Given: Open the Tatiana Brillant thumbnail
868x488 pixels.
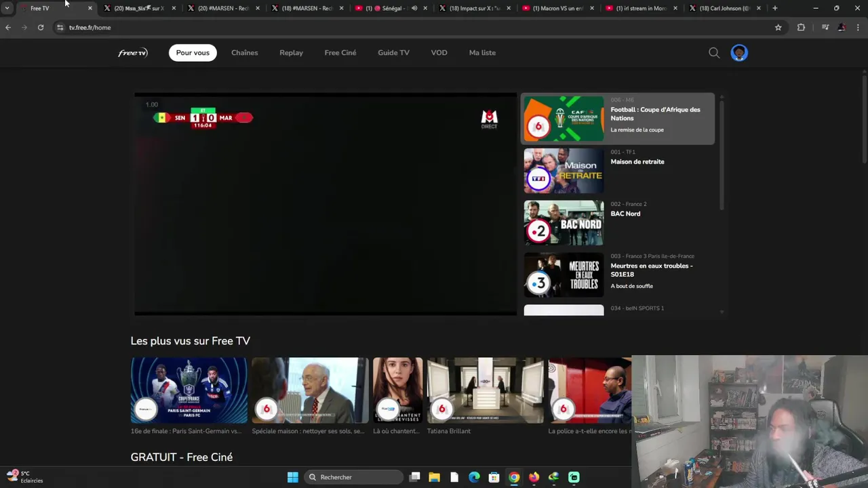Looking at the screenshot, I should point(485,390).
